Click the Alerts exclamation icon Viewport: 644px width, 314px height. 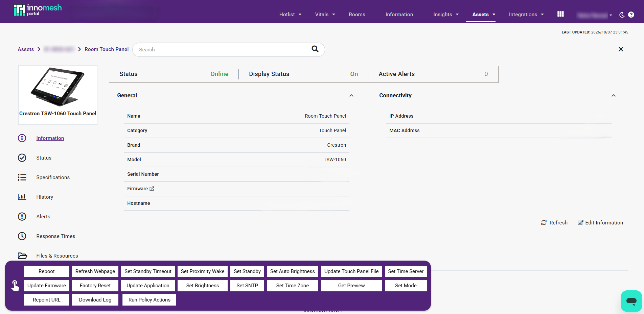[22, 217]
